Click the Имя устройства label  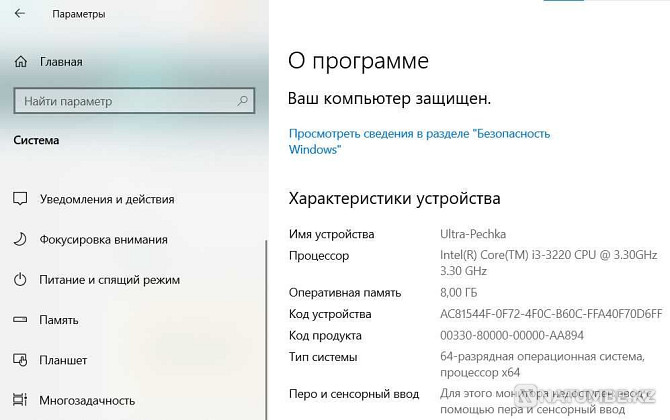(332, 234)
